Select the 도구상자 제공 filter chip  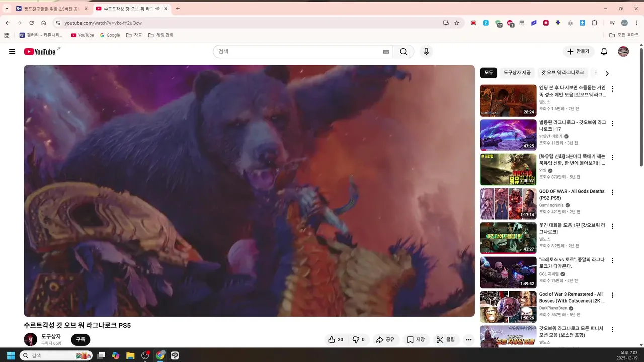[x=517, y=73]
